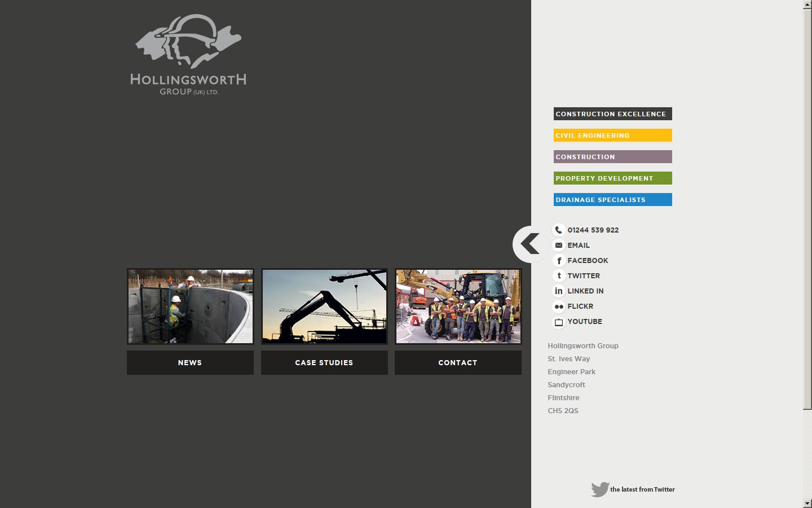This screenshot has width=812, height=508.
Task: Open the NEWS page button
Action: coord(190,362)
